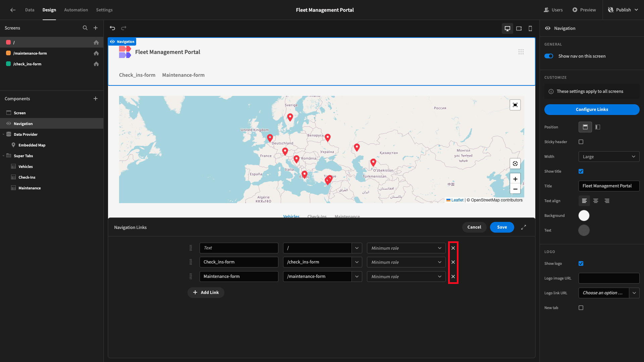
Task: Click the Configure Links button
Action: coord(592,110)
